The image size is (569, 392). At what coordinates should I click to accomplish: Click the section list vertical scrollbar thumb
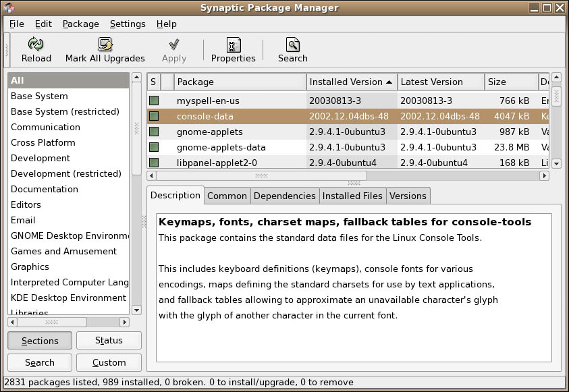point(136,128)
